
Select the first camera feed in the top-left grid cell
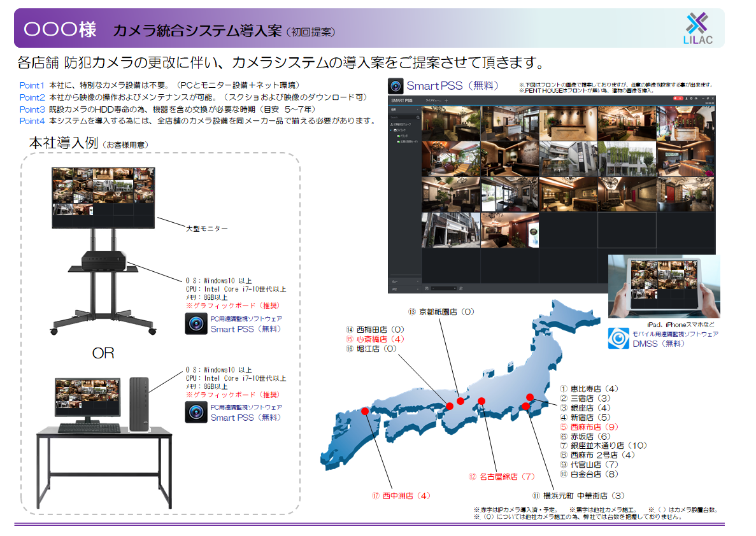tap(450, 122)
